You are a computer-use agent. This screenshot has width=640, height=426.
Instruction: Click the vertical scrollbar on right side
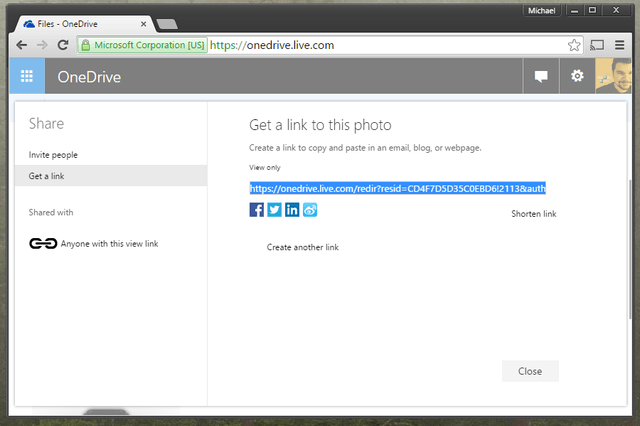630,249
